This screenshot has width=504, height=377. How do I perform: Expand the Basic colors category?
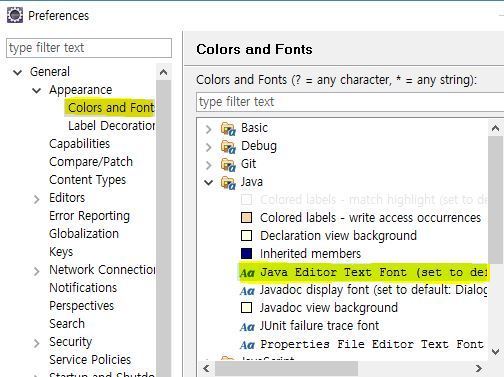pyautogui.click(x=209, y=129)
